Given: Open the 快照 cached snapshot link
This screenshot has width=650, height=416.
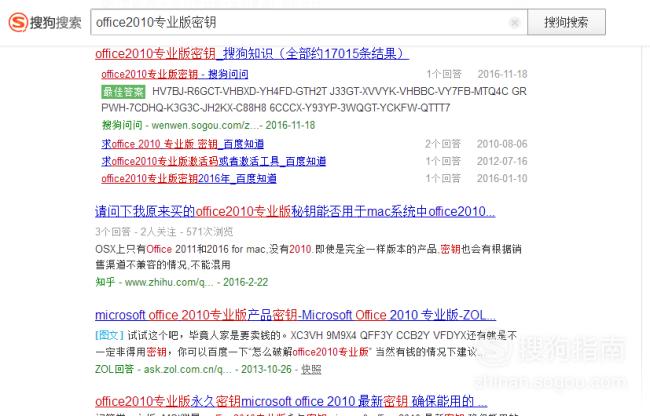Looking at the screenshot, I should click(311, 369).
